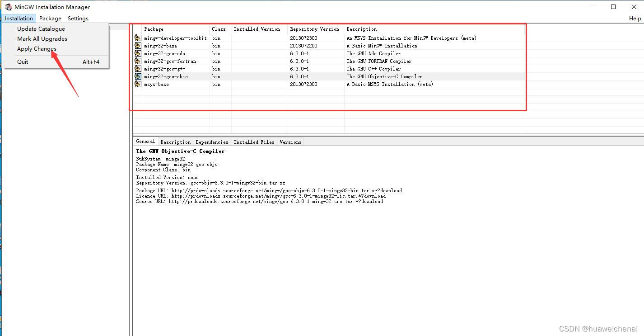Click MinGW app icon in title bar
644x336 pixels.
8,7
